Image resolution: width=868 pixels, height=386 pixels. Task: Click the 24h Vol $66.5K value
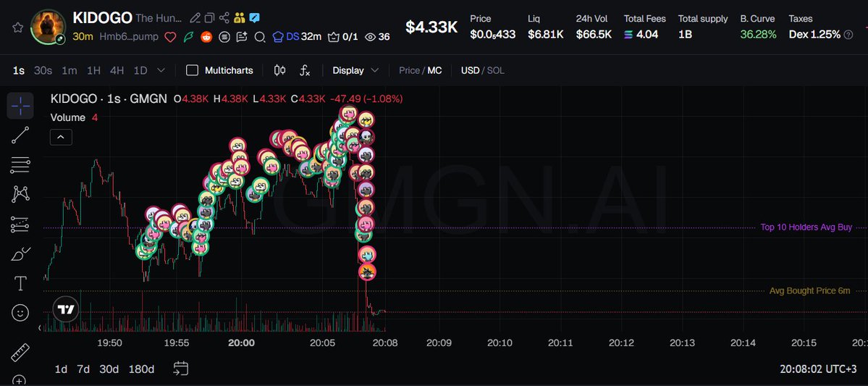point(594,34)
